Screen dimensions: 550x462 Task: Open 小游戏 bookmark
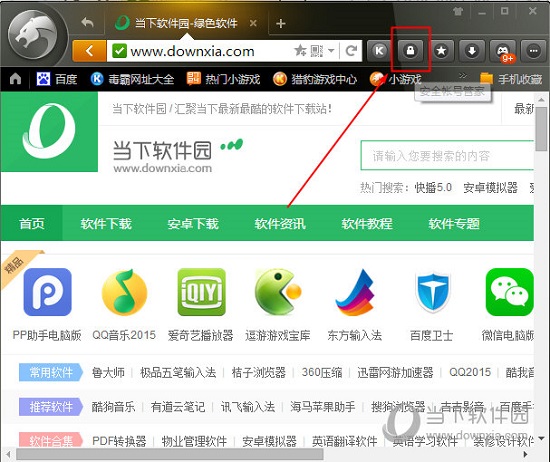point(395,79)
